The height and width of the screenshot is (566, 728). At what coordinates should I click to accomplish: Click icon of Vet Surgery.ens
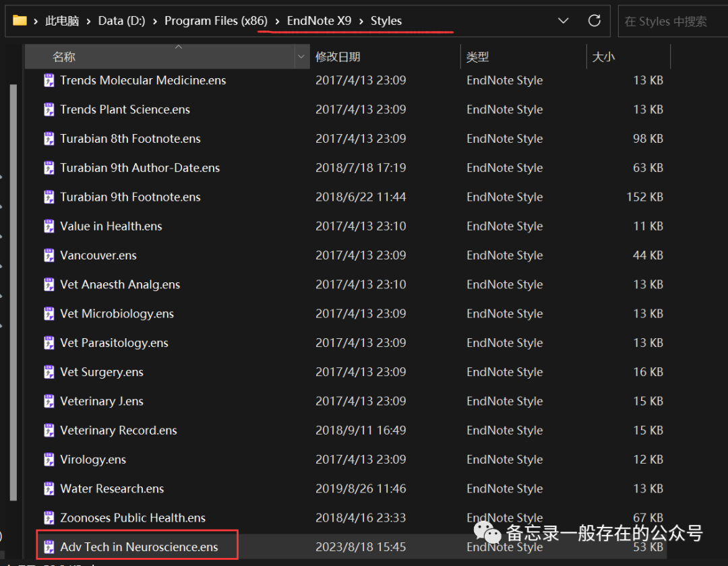(49, 372)
